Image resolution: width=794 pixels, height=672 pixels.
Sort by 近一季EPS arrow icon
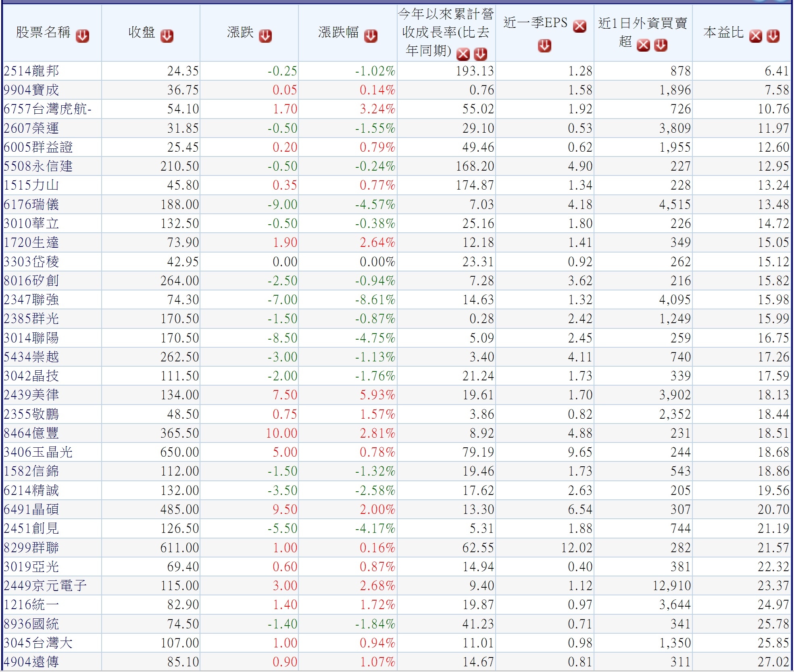pos(544,46)
